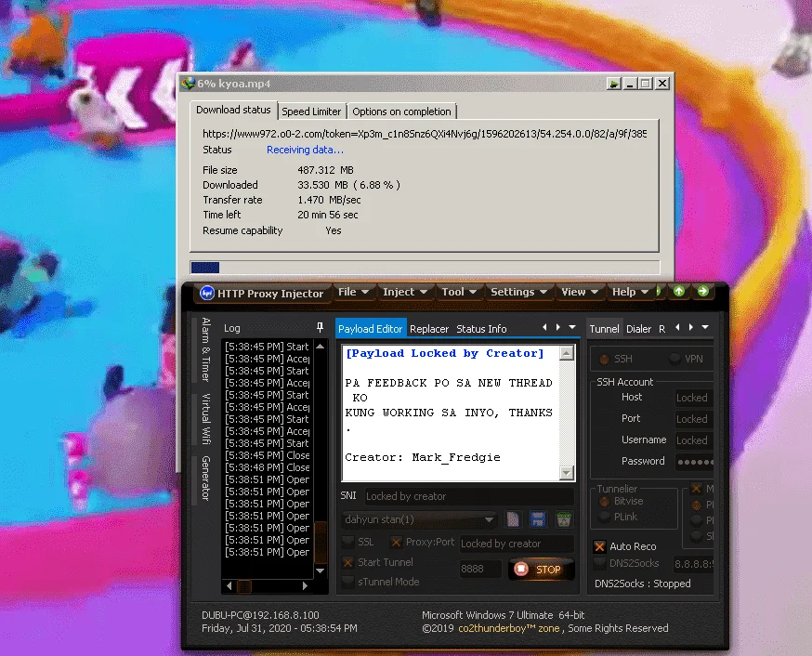
Task: Open the Options on completion tab
Action: (401, 112)
